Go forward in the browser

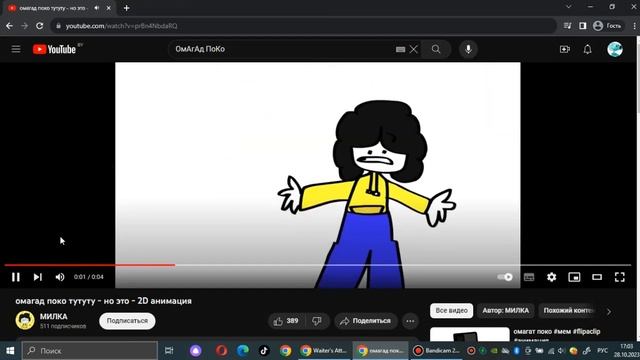click(x=24, y=26)
